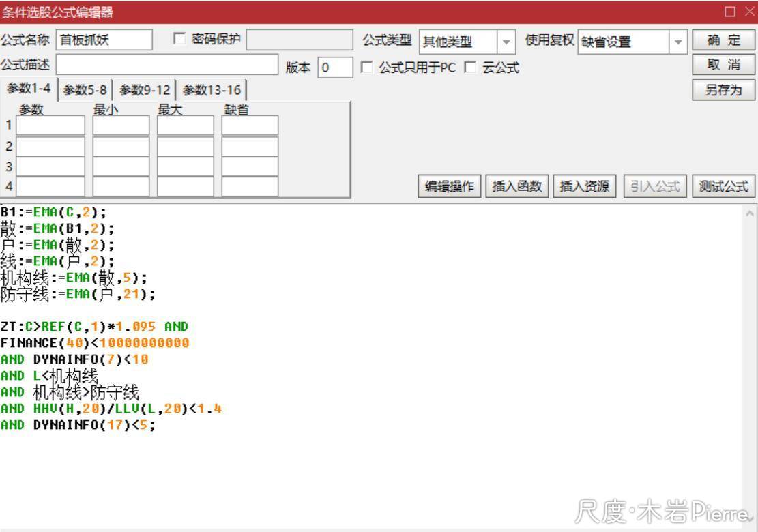Focus the 公式描述 description input field
The image size is (758, 532).
[x=167, y=65]
